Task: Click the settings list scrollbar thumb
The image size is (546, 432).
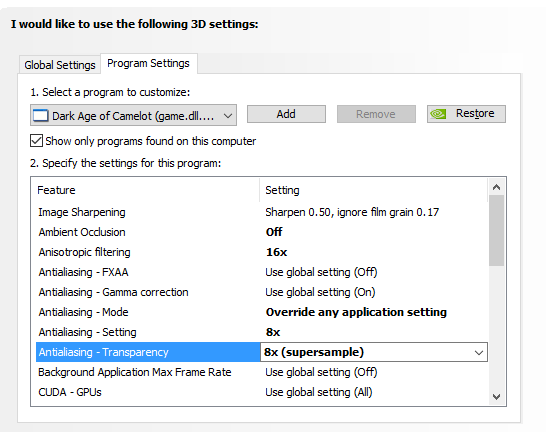Action: click(497, 230)
